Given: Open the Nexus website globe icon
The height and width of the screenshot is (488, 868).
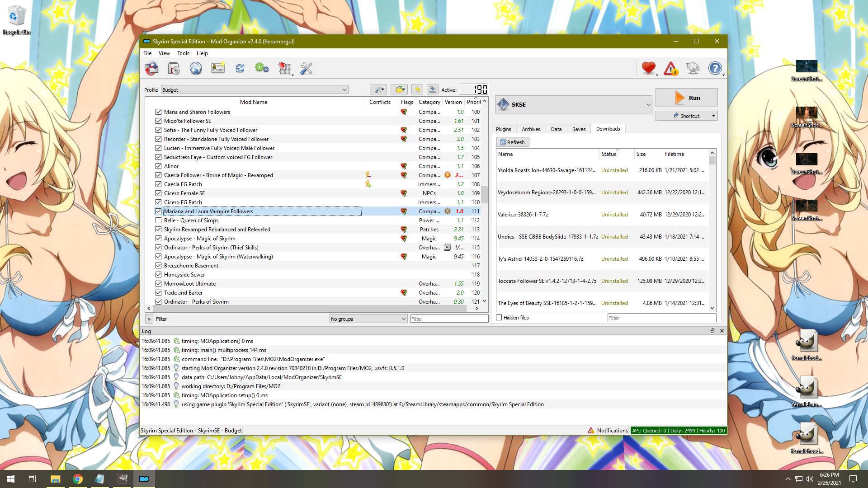Looking at the screenshot, I should tap(196, 68).
